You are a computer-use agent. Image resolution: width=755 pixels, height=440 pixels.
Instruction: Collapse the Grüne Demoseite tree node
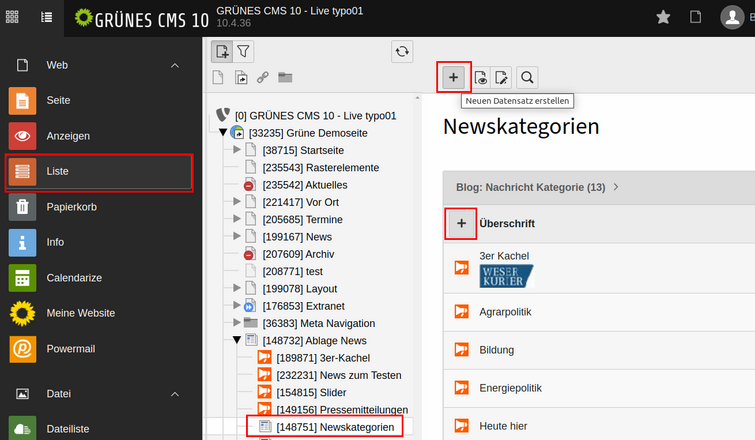pyautogui.click(x=223, y=132)
